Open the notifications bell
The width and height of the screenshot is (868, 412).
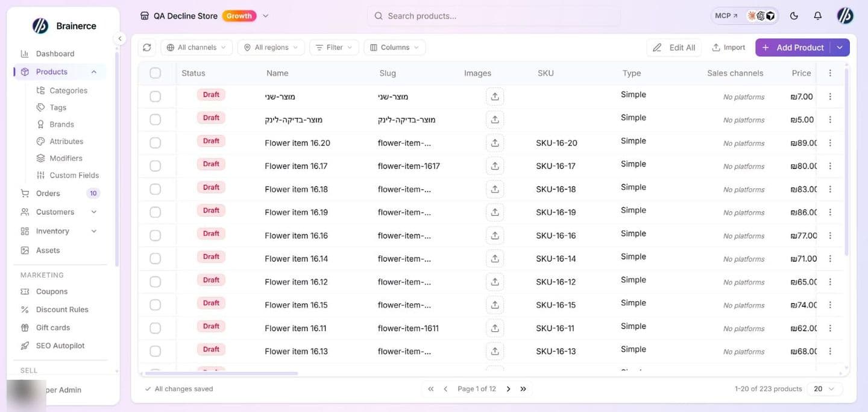818,16
